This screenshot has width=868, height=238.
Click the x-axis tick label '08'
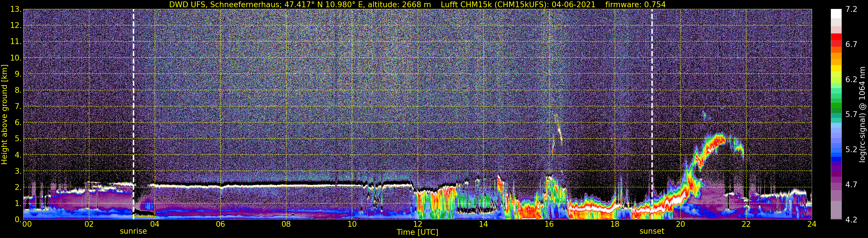click(x=286, y=224)
